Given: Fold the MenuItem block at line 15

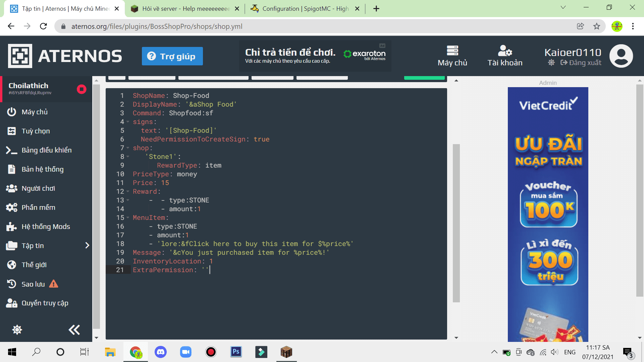Looking at the screenshot, I should click(128, 218).
